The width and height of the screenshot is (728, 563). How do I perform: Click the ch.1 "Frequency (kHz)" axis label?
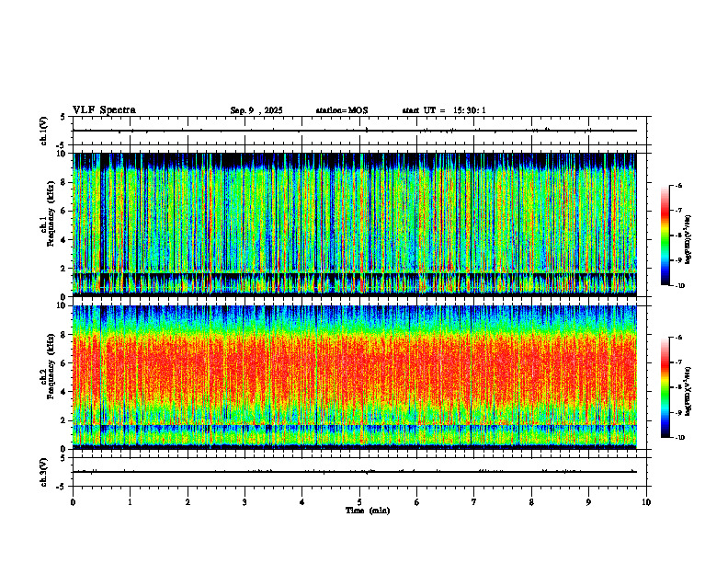[x=53, y=214]
